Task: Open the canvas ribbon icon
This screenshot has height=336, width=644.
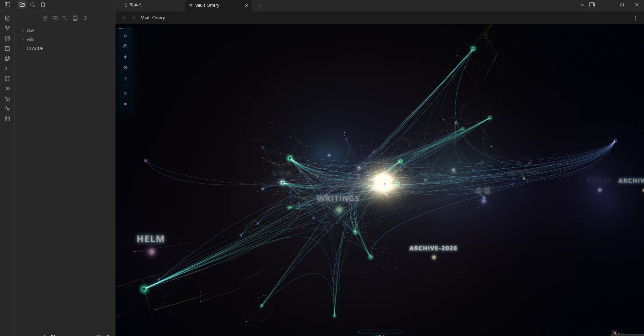Action: (7, 38)
